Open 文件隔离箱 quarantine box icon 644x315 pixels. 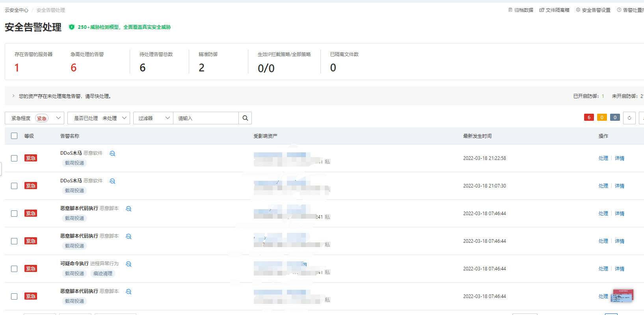point(542,10)
